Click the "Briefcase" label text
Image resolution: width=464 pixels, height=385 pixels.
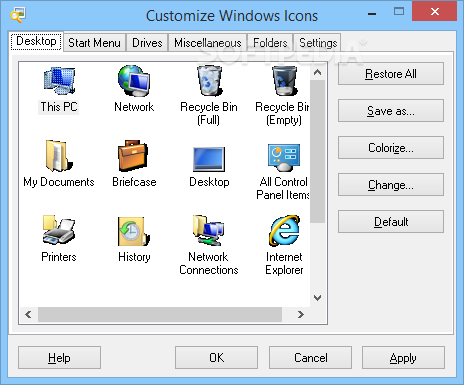pyautogui.click(x=134, y=182)
